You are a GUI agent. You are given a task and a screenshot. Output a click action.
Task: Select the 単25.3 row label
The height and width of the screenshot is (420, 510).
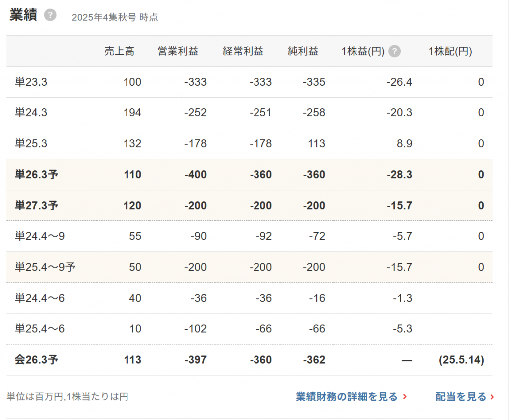click(31, 144)
